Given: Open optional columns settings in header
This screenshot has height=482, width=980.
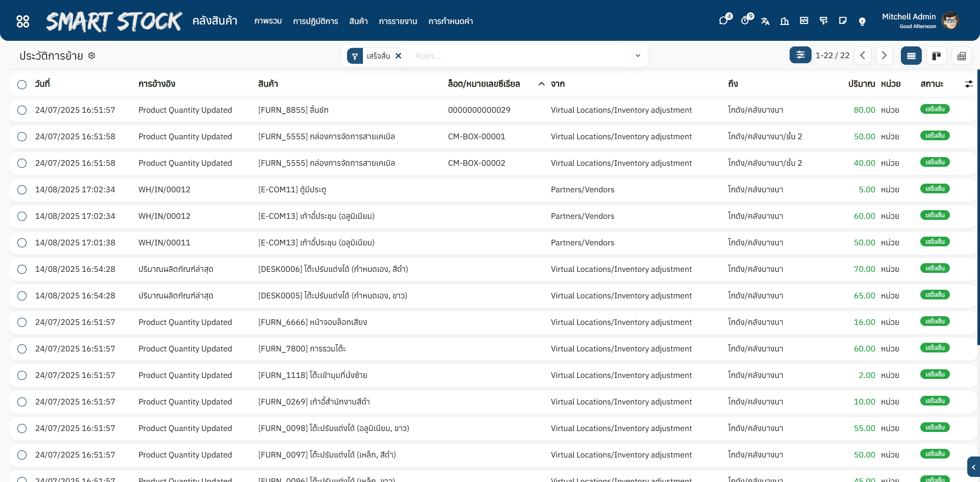Looking at the screenshot, I should [968, 84].
